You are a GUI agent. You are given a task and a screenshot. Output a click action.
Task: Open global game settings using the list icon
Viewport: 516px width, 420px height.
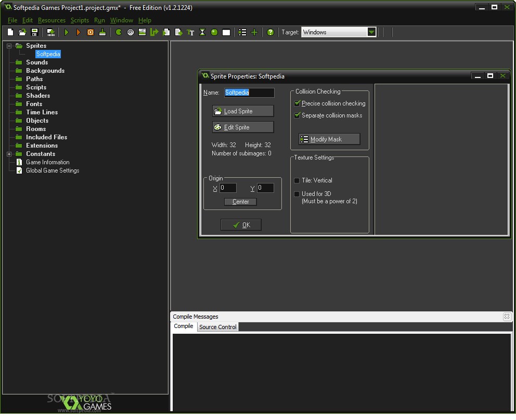[242, 32]
